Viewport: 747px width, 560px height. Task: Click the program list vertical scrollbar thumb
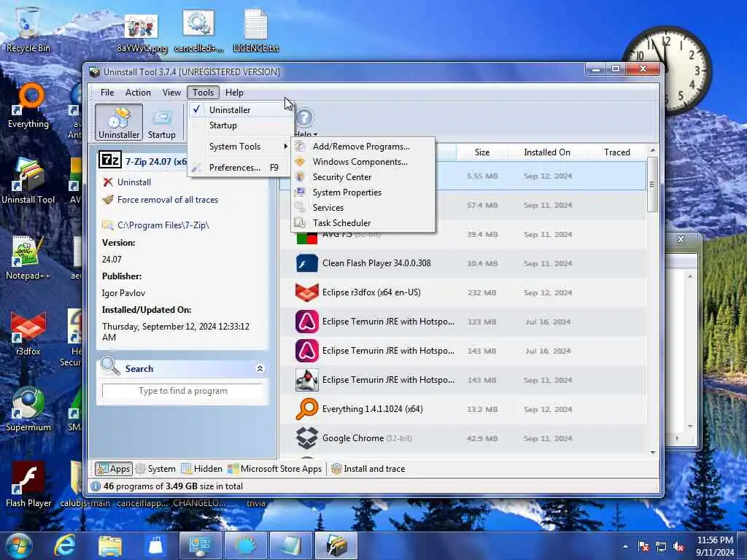point(652,184)
